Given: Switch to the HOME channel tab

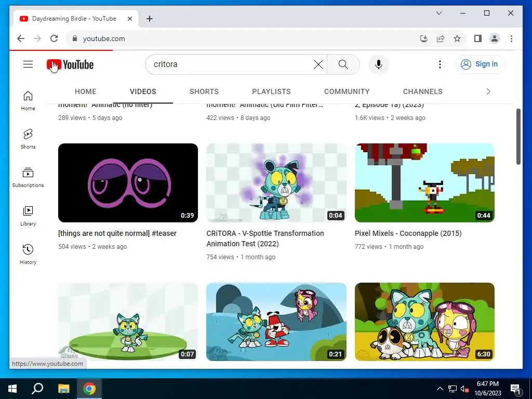Looking at the screenshot, I should click(86, 91).
